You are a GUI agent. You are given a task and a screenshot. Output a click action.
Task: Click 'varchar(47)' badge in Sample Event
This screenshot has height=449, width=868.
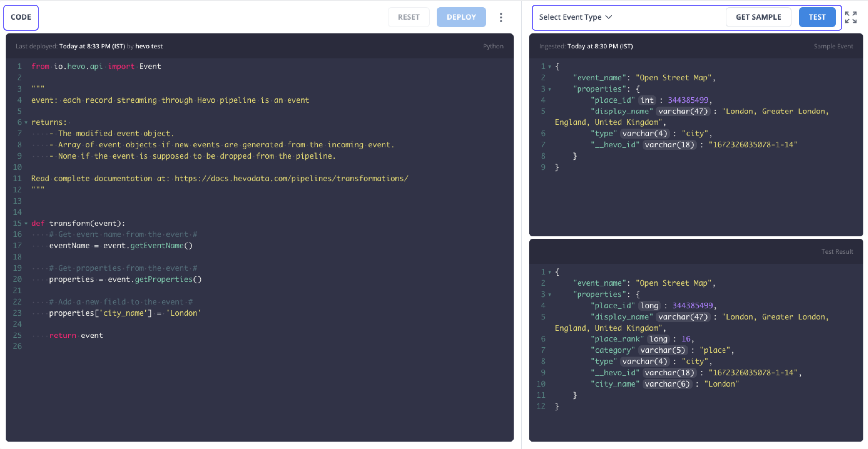click(683, 112)
